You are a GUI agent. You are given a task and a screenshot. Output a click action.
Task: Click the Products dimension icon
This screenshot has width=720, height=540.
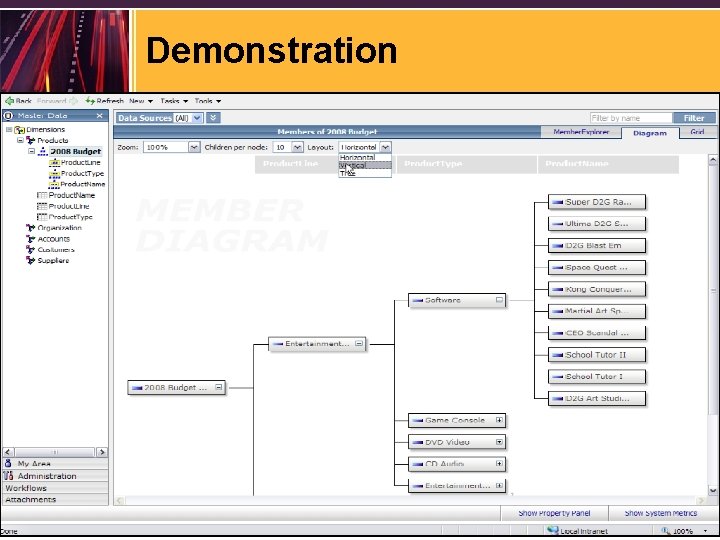coord(31,141)
